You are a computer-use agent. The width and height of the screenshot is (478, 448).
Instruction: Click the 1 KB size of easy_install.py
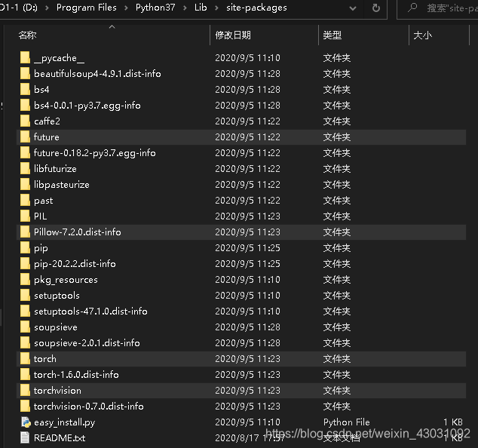453,422
